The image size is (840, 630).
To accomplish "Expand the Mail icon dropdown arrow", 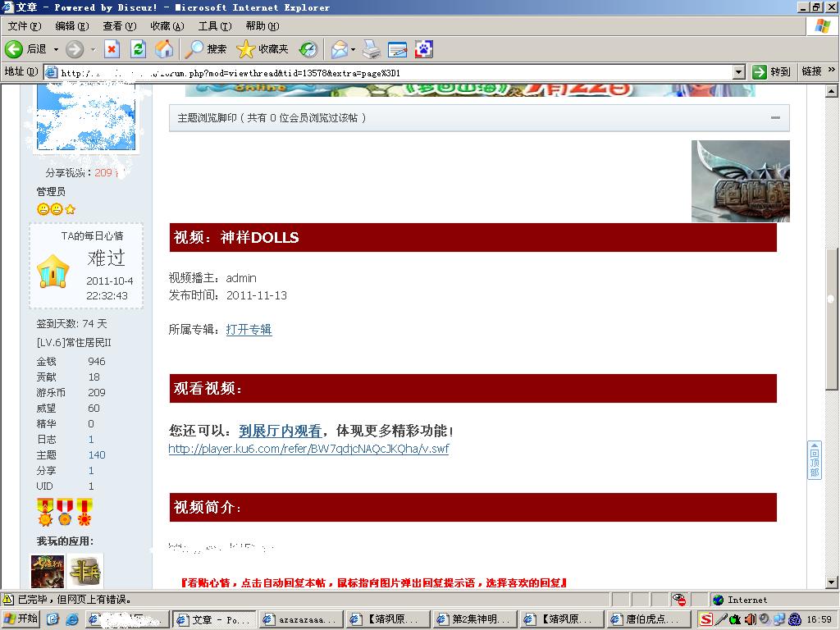I will [353, 49].
